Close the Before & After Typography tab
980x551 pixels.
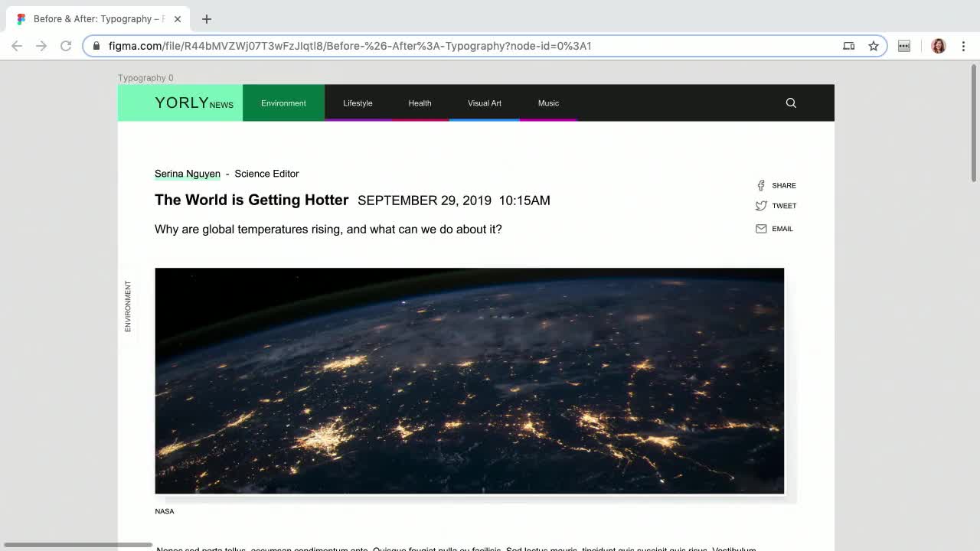178,19
